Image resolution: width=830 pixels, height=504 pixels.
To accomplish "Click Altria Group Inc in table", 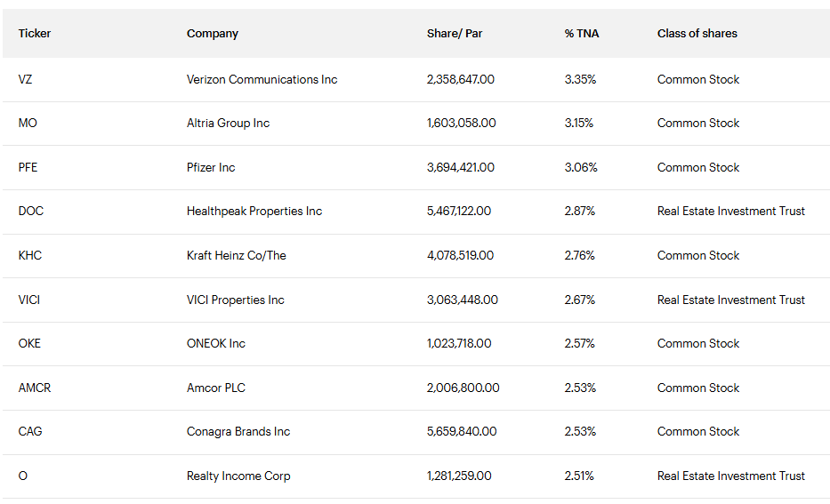I will pos(228,124).
